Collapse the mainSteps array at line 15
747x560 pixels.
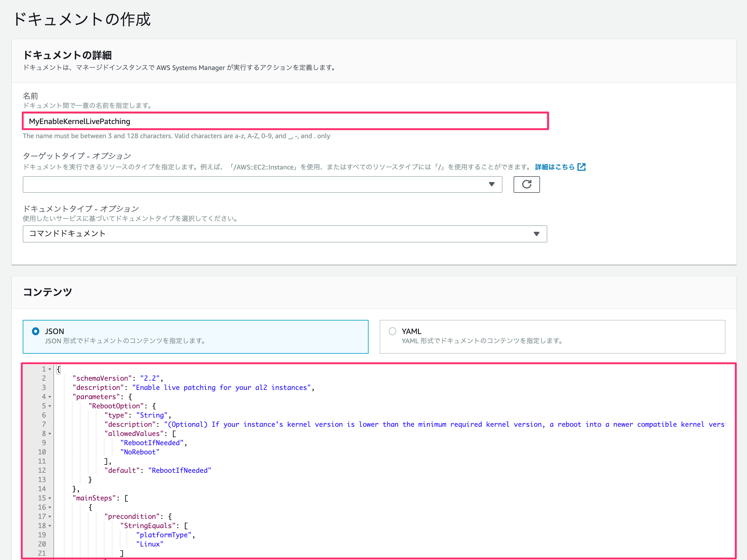pos(50,498)
